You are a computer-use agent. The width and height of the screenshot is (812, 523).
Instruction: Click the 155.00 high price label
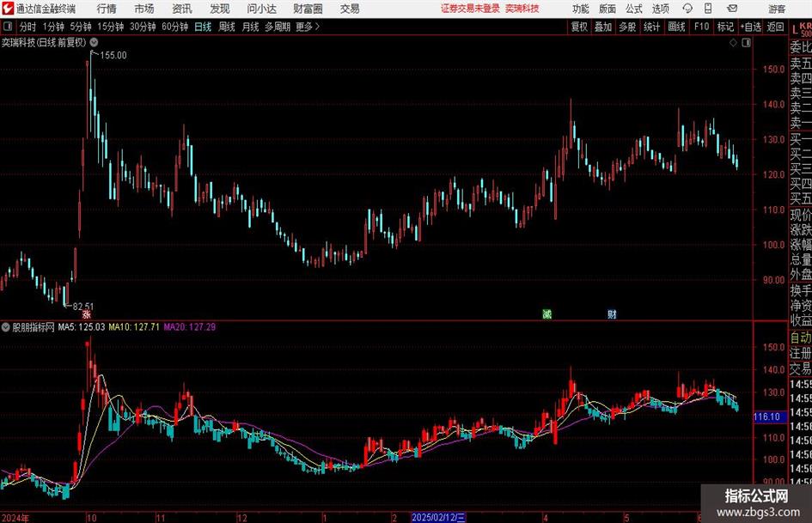(x=113, y=56)
